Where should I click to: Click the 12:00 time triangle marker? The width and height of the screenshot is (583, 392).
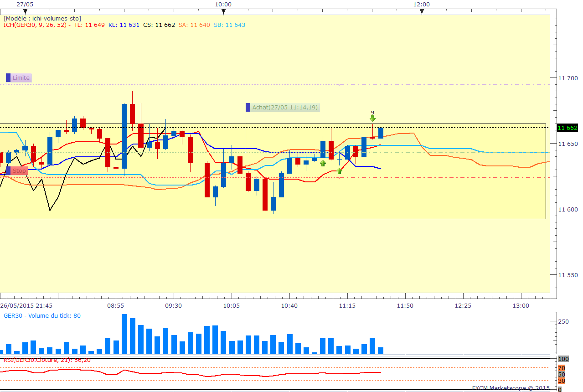422,10
